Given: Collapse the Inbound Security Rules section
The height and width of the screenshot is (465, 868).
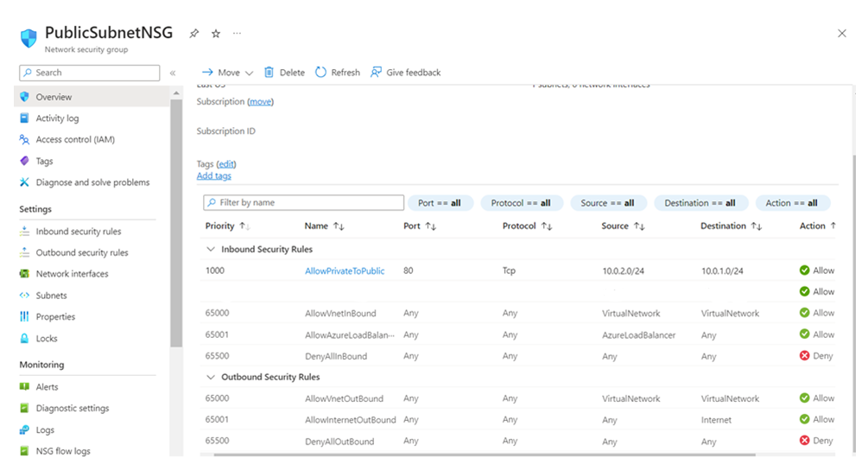Looking at the screenshot, I should [x=211, y=249].
